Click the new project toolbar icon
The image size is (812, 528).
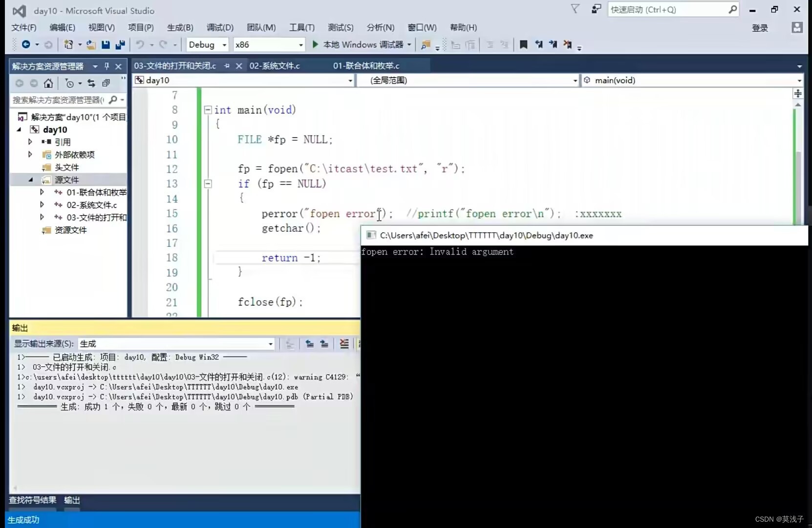68,44
